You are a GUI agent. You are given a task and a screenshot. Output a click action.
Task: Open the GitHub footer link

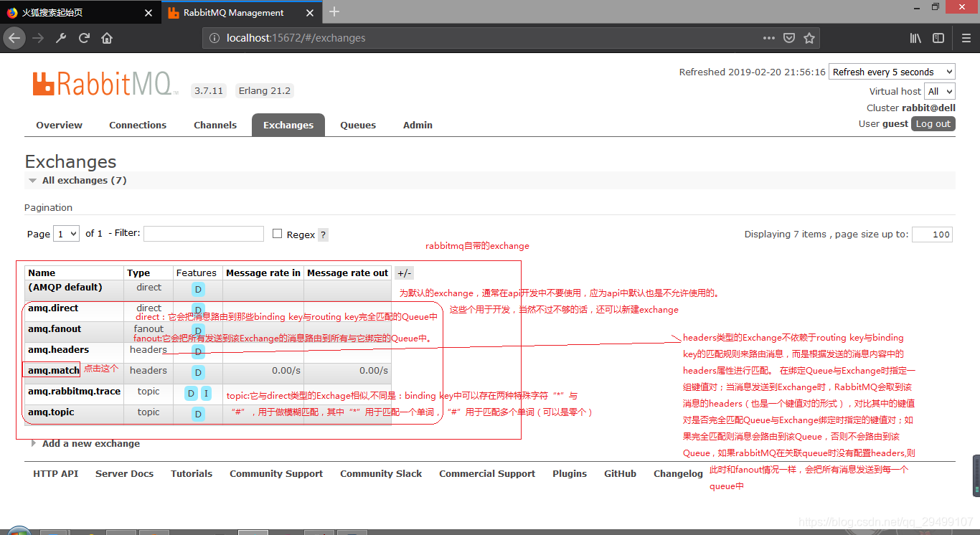621,473
